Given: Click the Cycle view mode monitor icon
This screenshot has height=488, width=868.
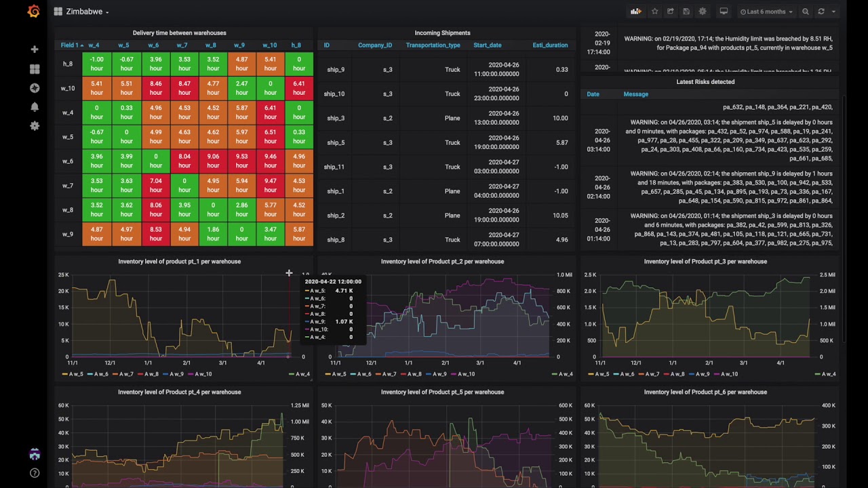Looking at the screenshot, I should point(724,12).
